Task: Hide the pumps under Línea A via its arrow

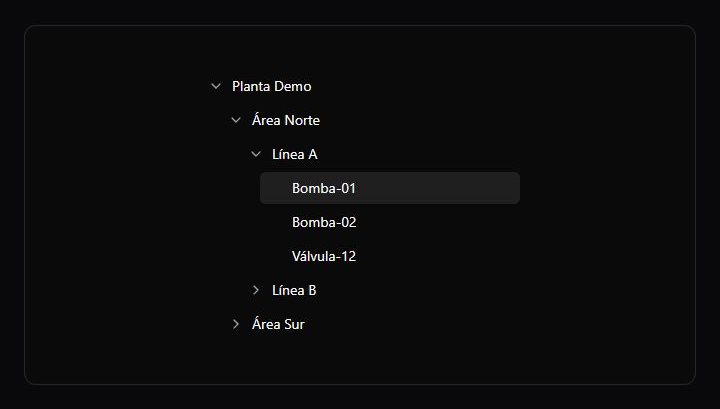Action: click(x=256, y=154)
